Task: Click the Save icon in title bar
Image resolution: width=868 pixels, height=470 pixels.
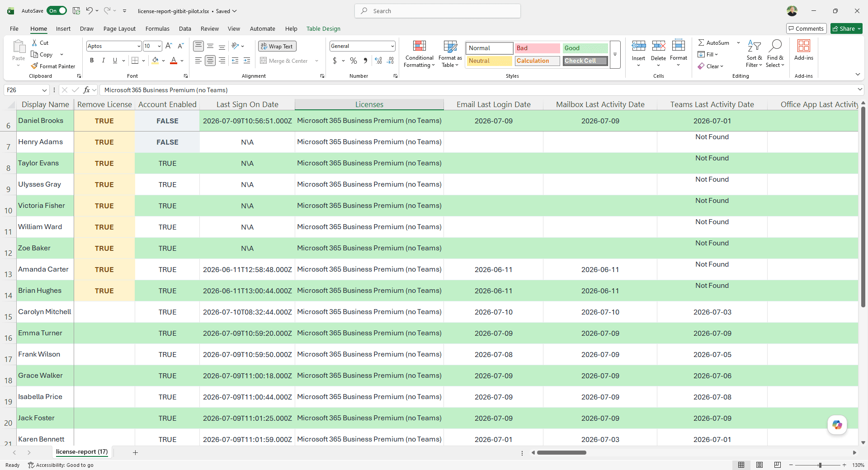Action: [76, 11]
